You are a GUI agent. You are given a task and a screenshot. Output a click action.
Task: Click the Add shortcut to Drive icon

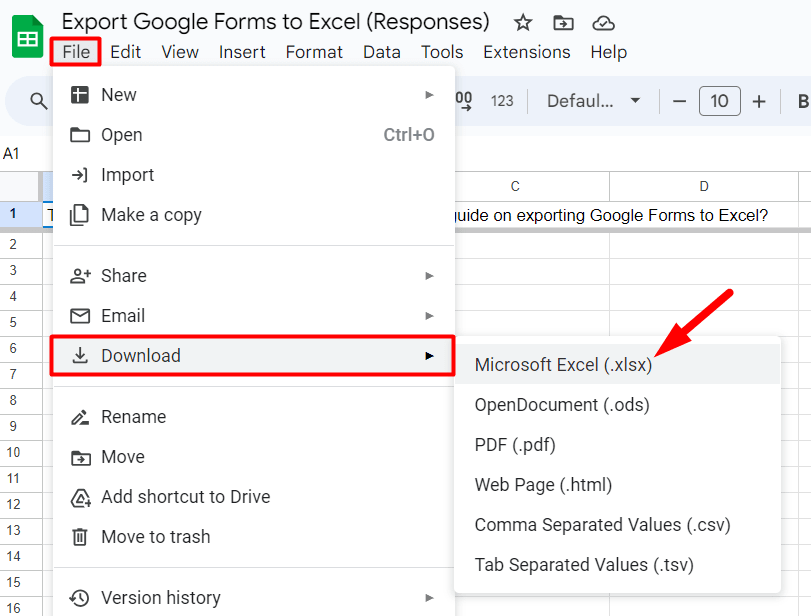(80, 498)
